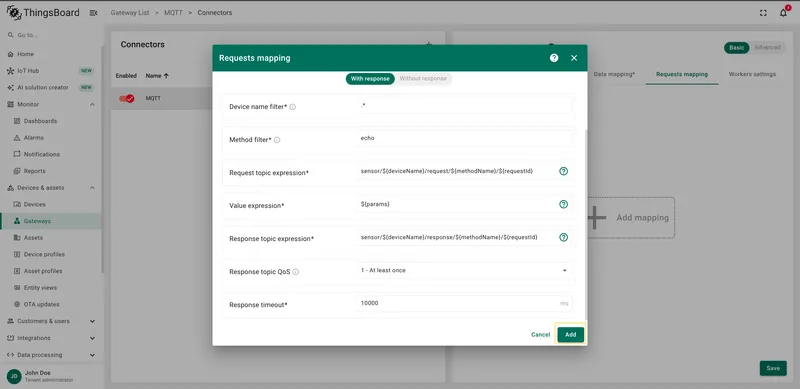Click the Asset profiles icon in sidebar
800x389 pixels.
click(x=17, y=271)
